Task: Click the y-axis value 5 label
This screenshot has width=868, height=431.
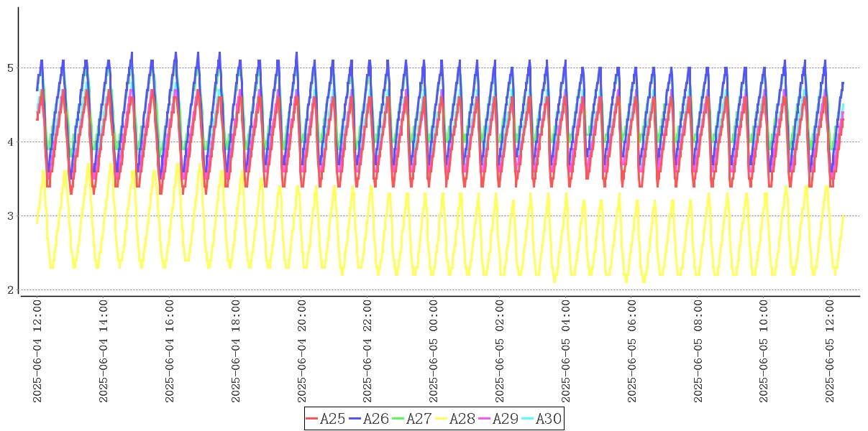Action: 10,68
